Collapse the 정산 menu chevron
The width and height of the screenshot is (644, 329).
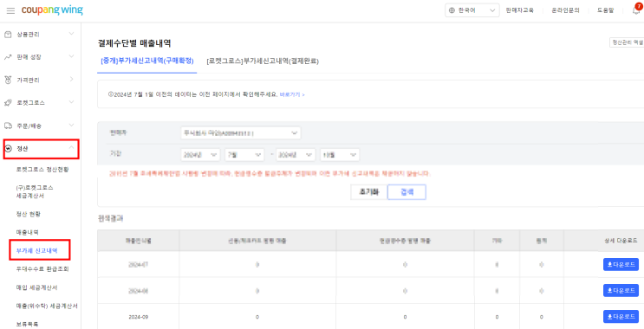[71, 147]
